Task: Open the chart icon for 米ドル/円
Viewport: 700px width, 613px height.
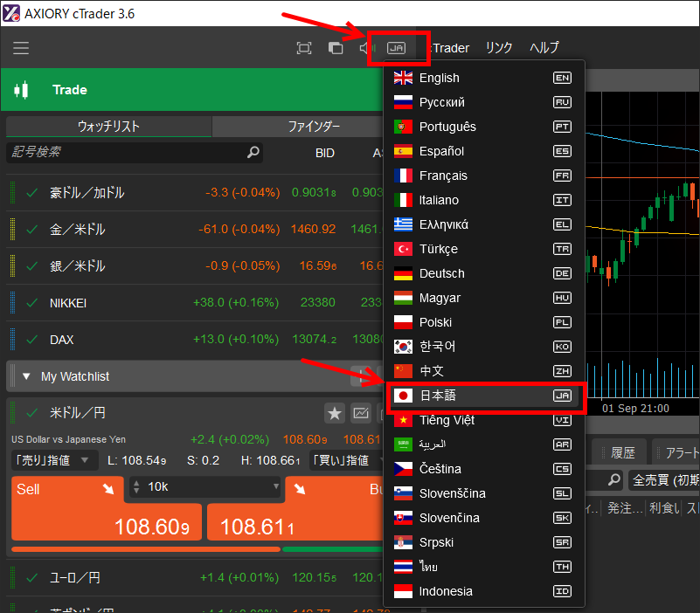Action: [x=360, y=412]
